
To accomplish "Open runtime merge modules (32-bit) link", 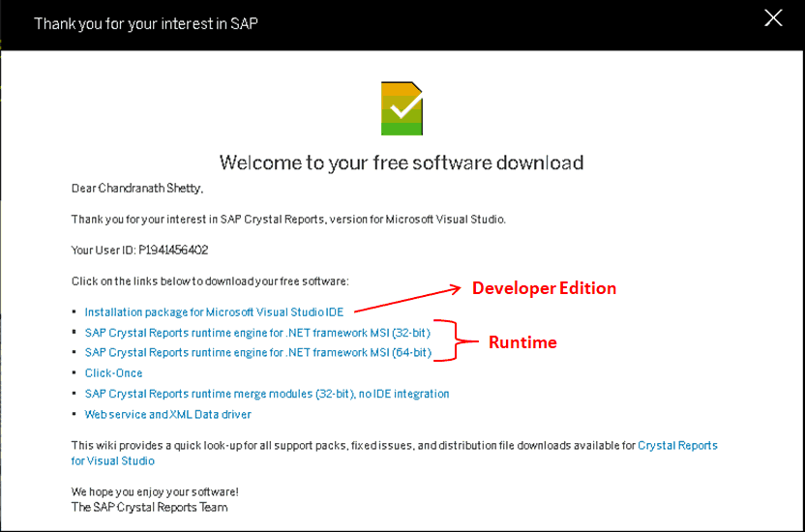I will (267, 394).
